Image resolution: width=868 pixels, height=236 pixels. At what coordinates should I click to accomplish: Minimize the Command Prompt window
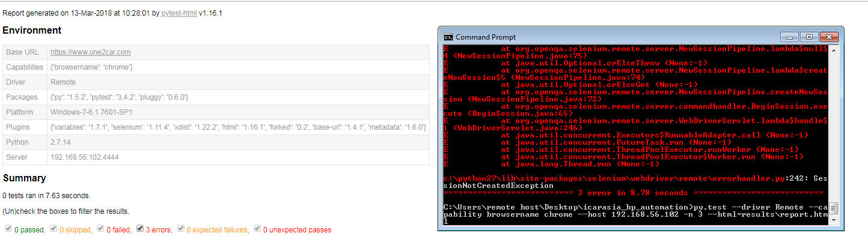click(789, 37)
